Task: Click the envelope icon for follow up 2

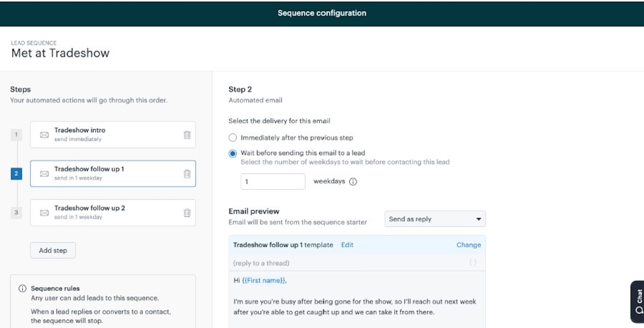Action: pos(44,213)
